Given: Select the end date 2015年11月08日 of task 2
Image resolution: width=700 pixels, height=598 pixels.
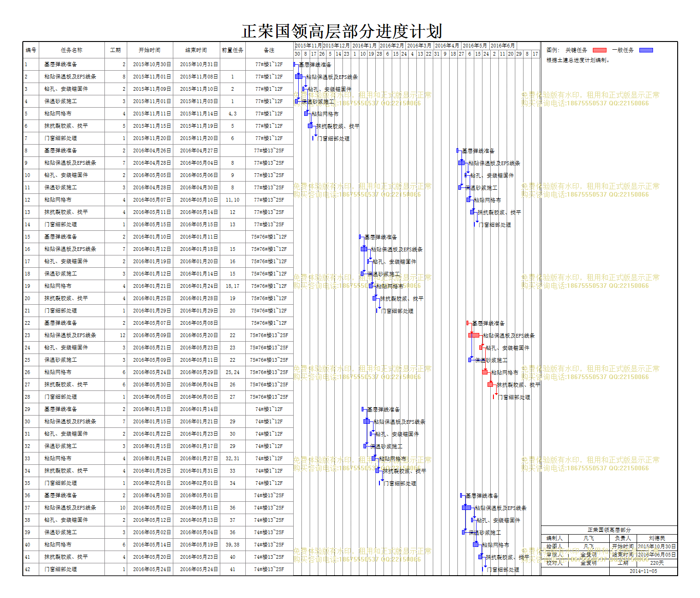Looking at the screenshot, I should tap(199, 77).
